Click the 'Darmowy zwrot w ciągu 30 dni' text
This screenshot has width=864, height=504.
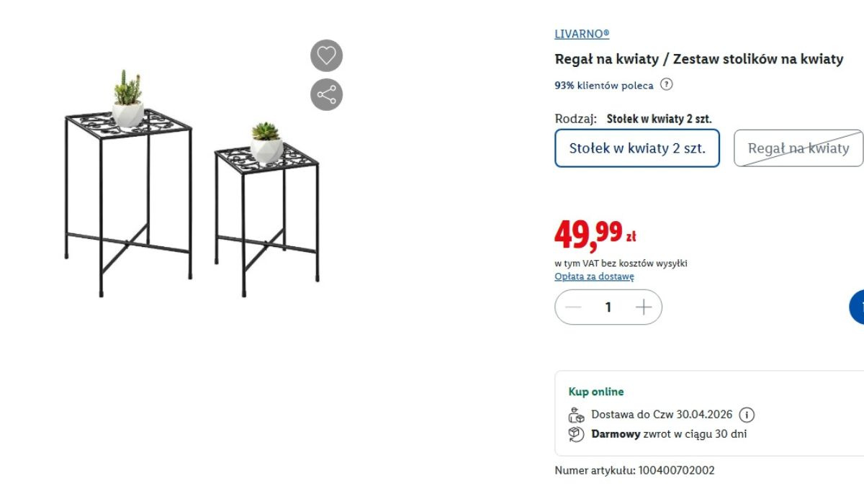pyautogui.click(x=669, y=434)
